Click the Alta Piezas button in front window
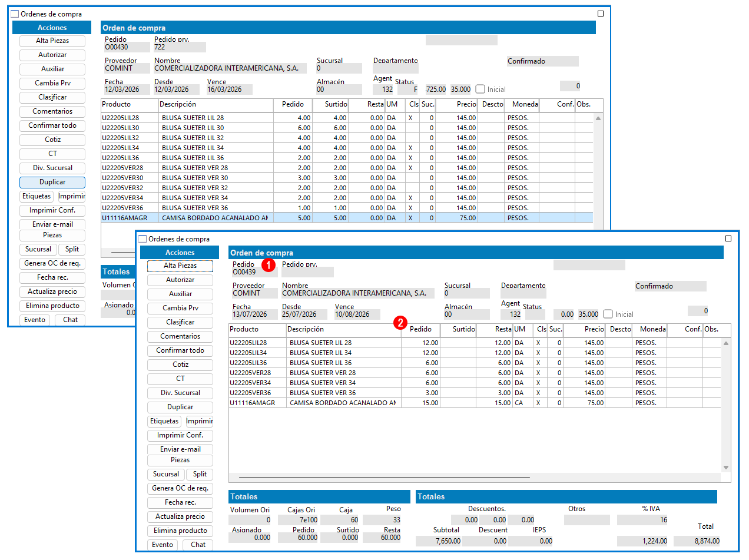 coord(180,266)
